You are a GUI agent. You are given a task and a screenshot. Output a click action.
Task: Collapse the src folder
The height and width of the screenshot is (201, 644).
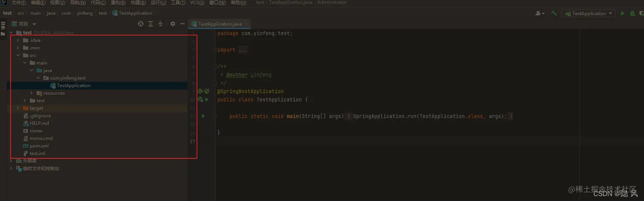click(x=17, y=55)
